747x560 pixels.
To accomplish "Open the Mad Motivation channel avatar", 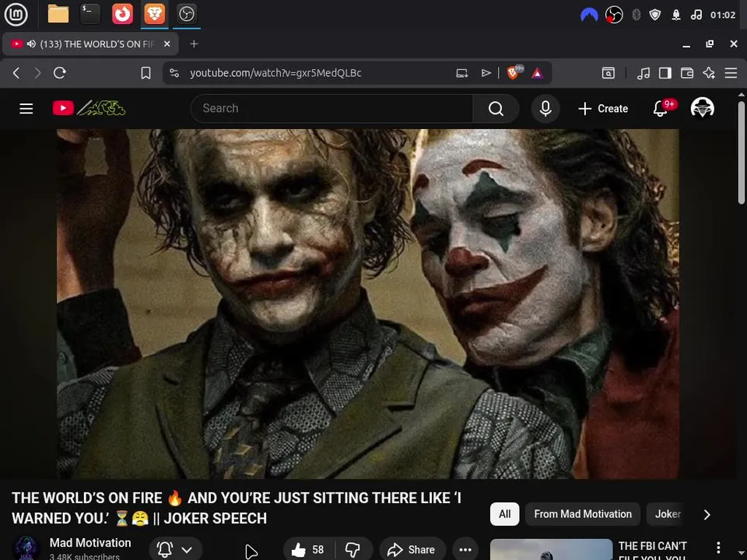I will [x=26, y=548].
